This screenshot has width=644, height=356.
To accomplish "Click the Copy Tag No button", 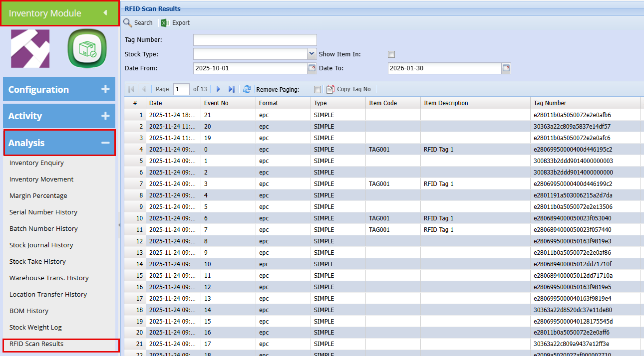I will point(348,89).
